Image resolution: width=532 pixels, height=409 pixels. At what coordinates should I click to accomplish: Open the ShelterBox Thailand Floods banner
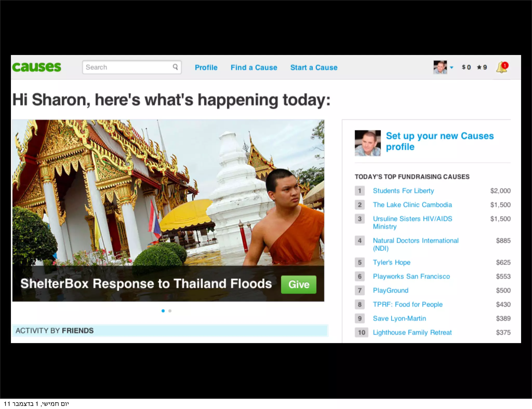tap(146, 283)
